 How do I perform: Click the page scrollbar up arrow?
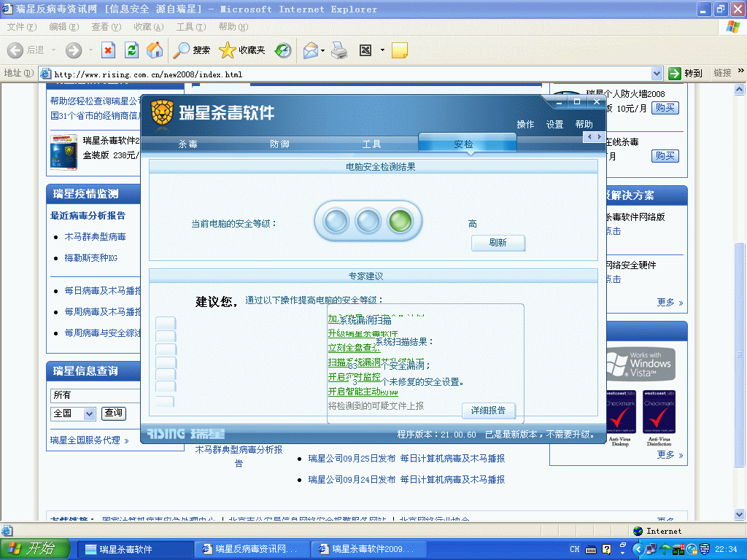(740, 89)
